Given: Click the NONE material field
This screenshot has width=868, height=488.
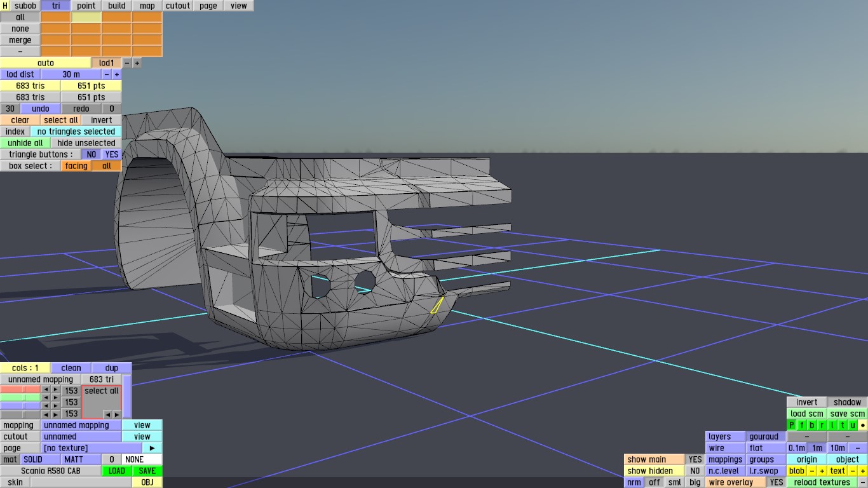Looking at the screenshot, I should 142,459.
